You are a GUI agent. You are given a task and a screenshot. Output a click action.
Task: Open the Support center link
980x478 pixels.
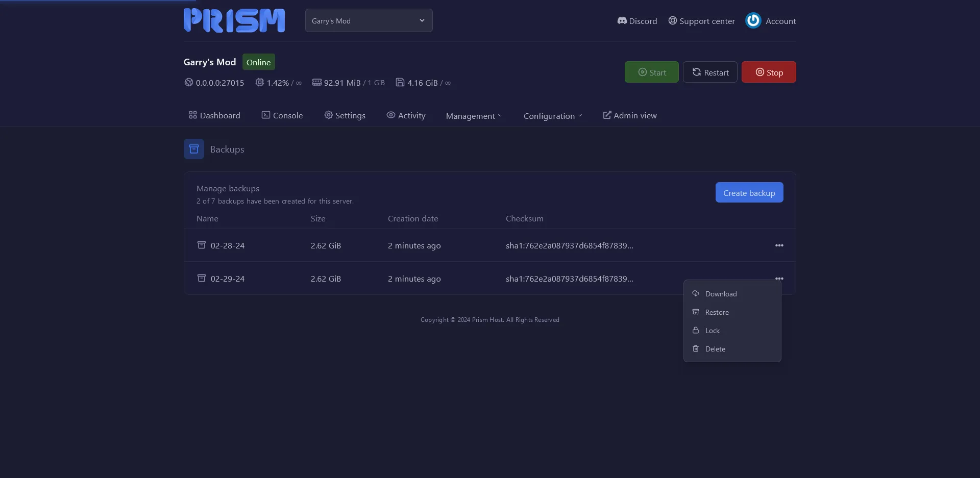[x=701, y=21]
